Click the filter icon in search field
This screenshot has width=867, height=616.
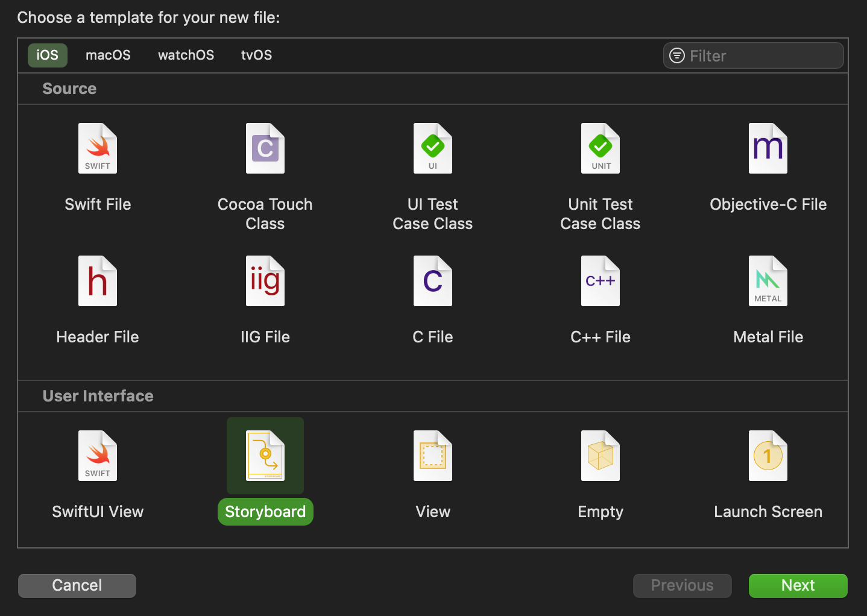pyautogui.click(x=677, y=55)
